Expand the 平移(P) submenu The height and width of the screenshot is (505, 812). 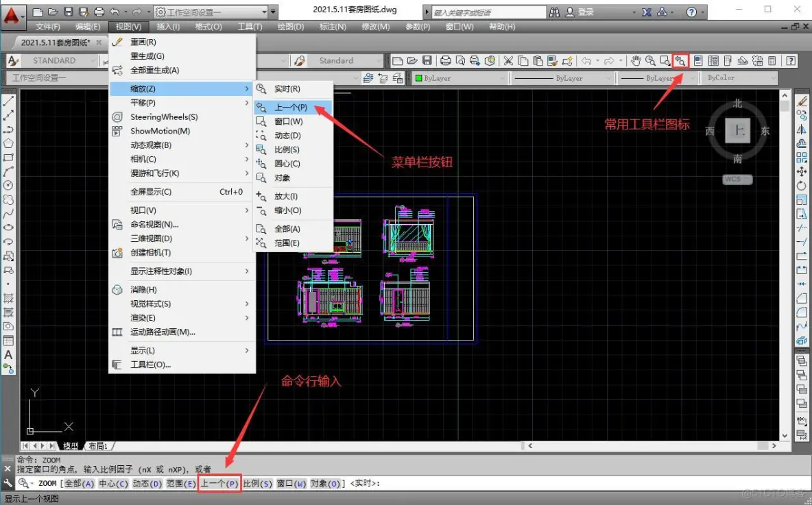coord(182,103)
